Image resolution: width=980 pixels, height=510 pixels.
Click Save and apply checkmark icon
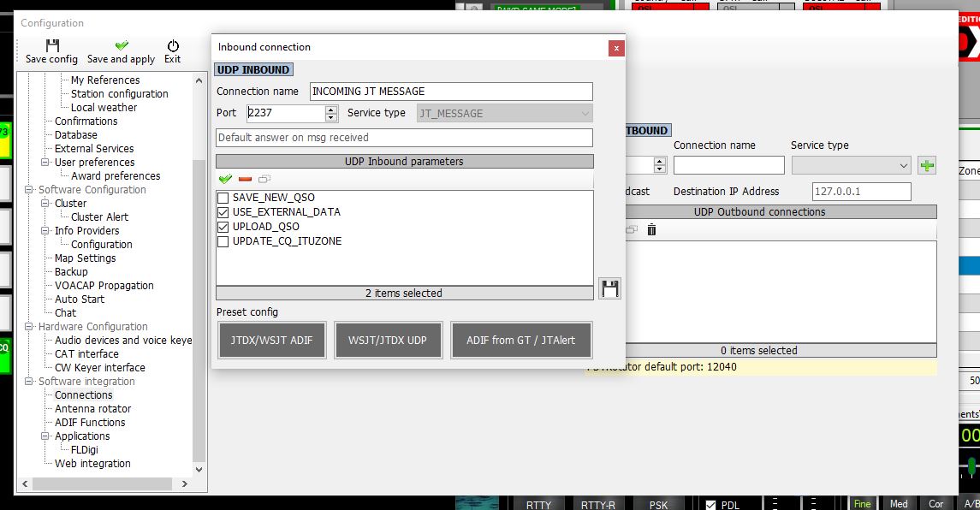[x=122, y=45]
